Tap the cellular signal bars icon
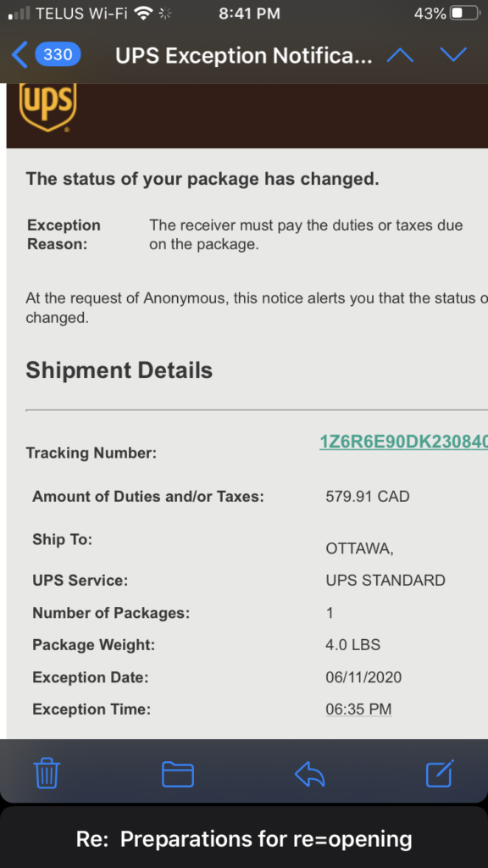488x868 pixels. (x=19, y=14)
